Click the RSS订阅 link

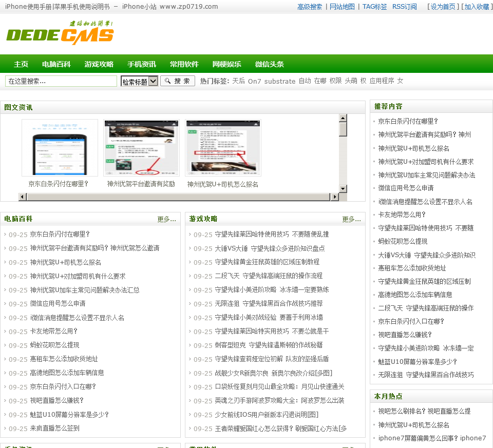click(x=404, y=7)
